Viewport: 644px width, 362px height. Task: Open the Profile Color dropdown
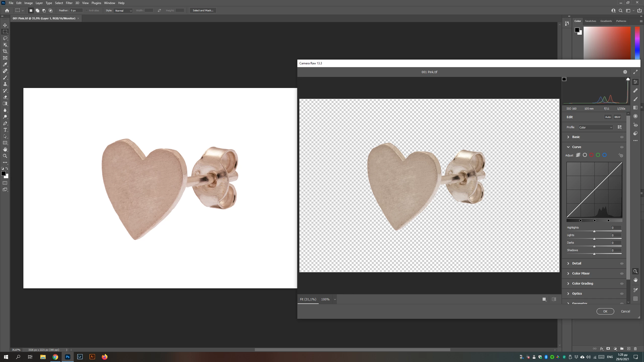pyautogui.click(x=595, y=127)
